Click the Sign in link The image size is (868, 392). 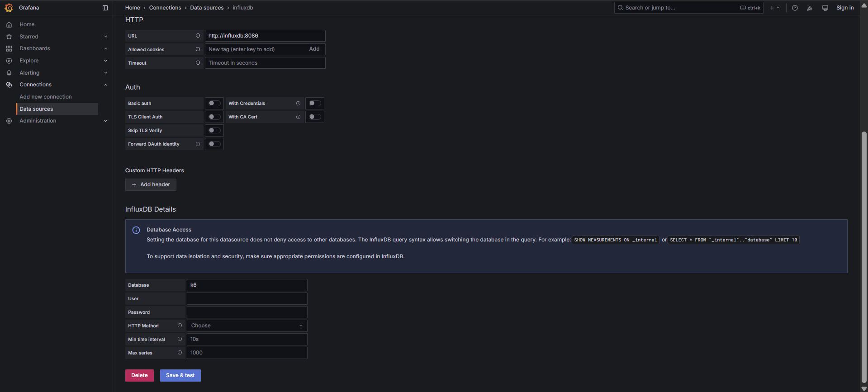tap(845, 8)
